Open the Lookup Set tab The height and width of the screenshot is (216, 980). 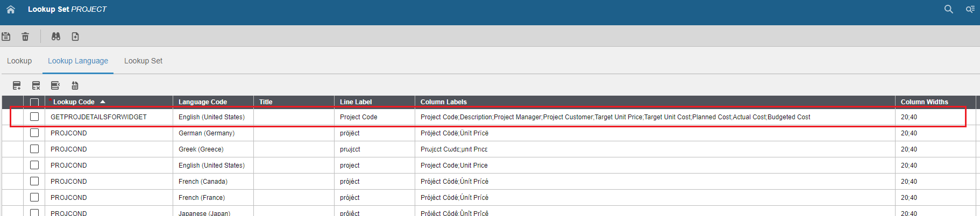point(143,61)
